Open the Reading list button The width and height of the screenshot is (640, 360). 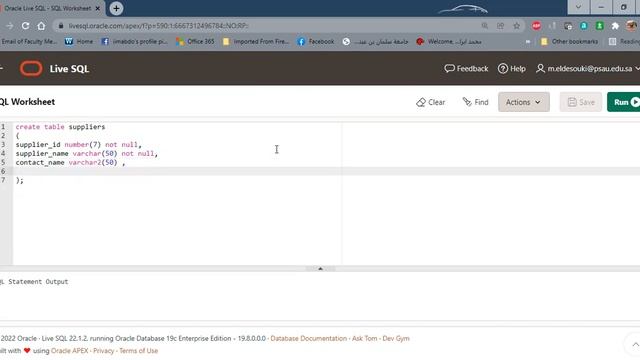(624, 41)
